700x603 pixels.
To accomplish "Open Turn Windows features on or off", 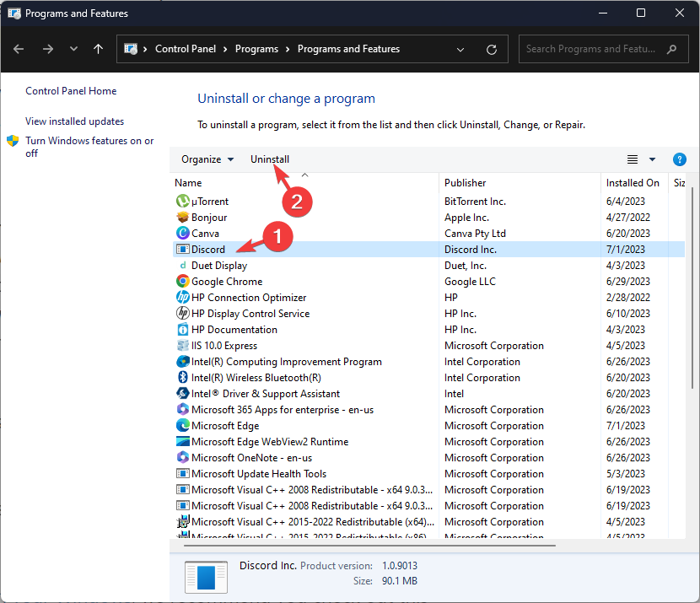I will pos(89,147).
